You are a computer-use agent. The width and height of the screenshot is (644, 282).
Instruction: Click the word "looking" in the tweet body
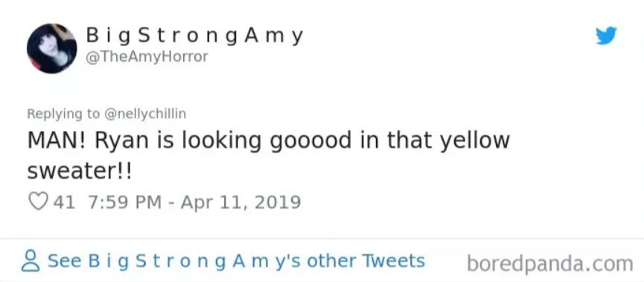(221, 141)
